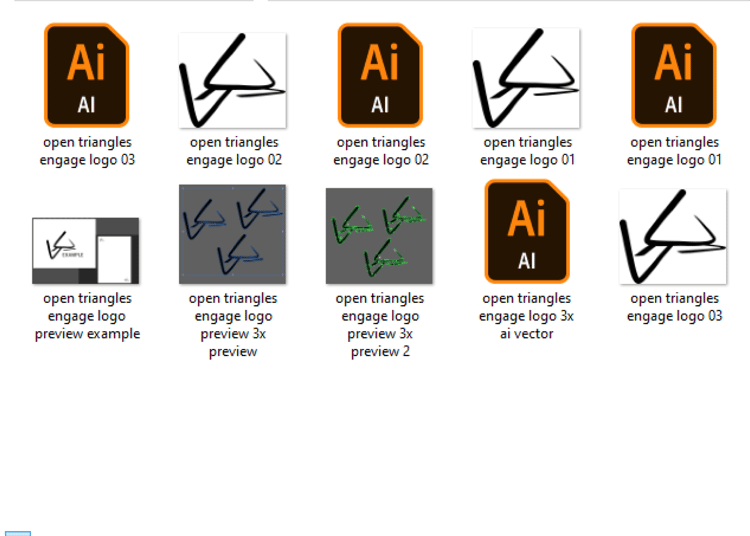
Task: Click the 'preview 3x preview' filename text
Action: pyautogui.click(x=233, y=325)
